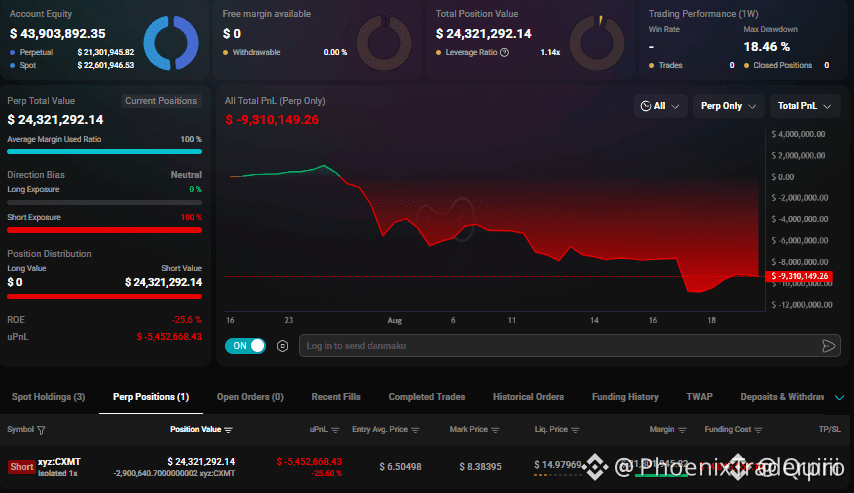Click the Symbol column filter icon

click(41, 430)
